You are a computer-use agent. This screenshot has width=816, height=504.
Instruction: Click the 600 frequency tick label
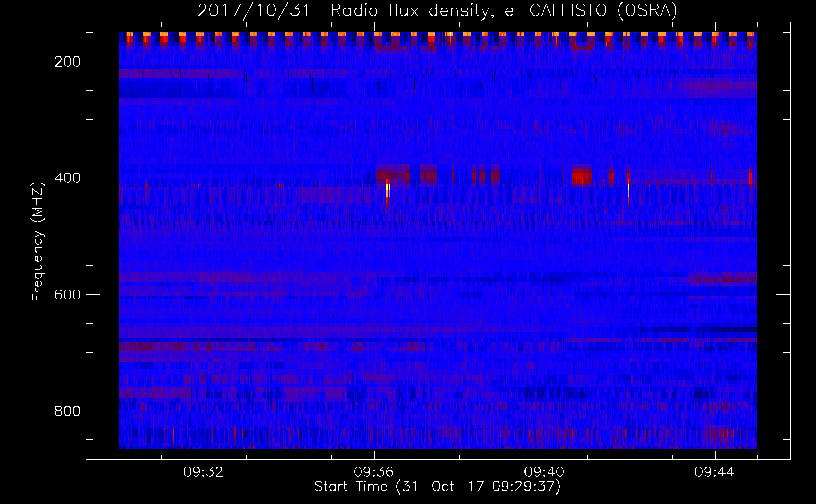point(68,294)
